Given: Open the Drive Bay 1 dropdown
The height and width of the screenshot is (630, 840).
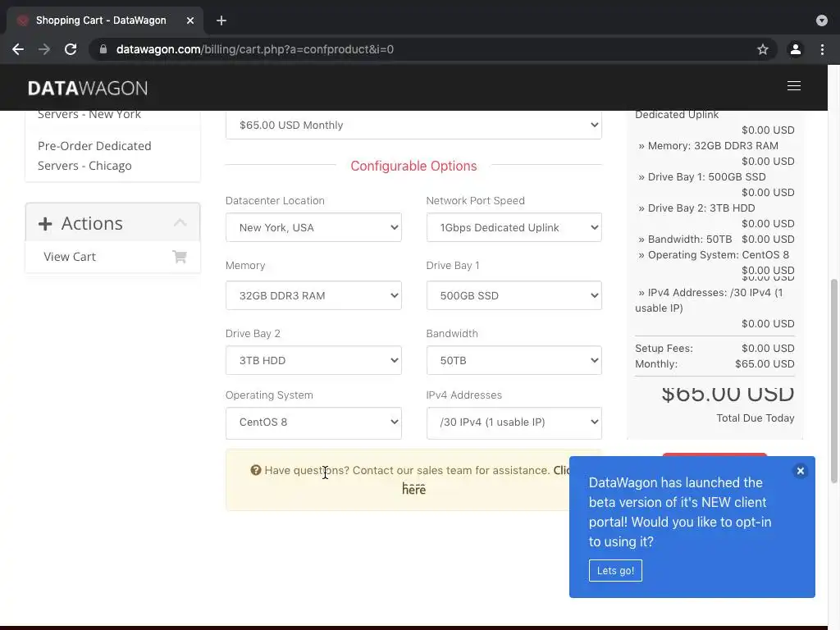Looking at the screenshot, I should coord(514,295).
